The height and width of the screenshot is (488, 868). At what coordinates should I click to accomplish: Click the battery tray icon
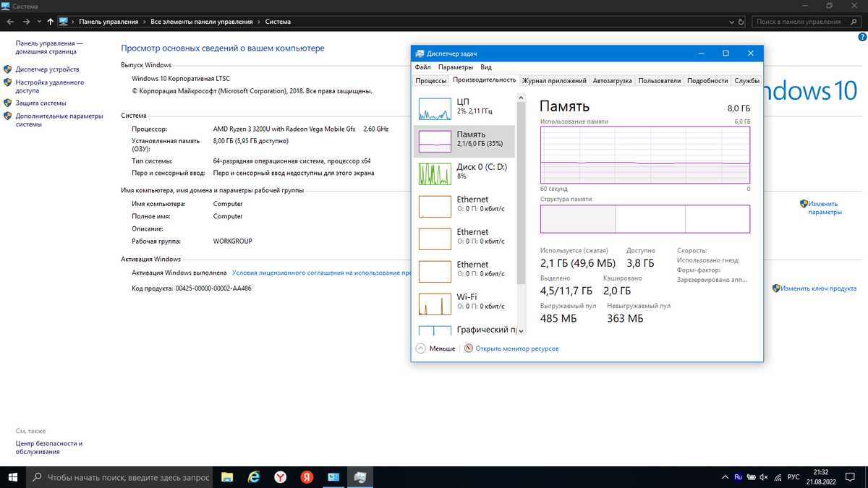coord(751,477)
